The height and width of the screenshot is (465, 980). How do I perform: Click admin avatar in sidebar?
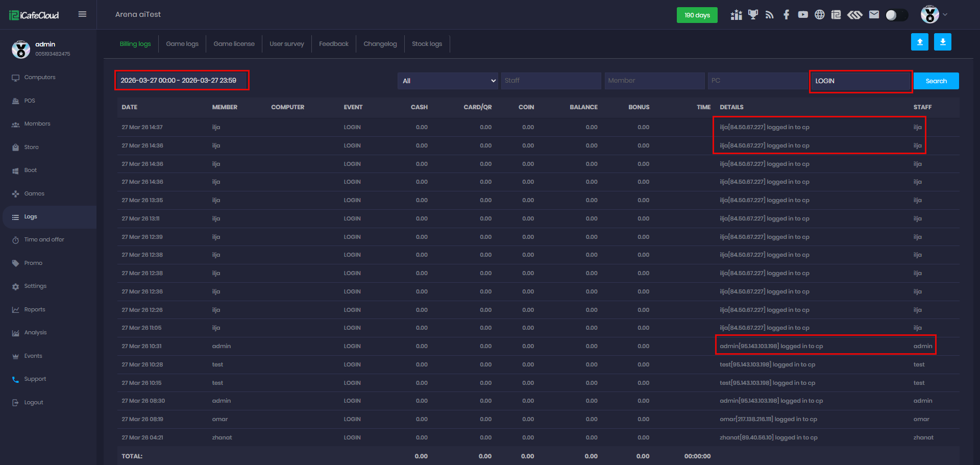21,49
